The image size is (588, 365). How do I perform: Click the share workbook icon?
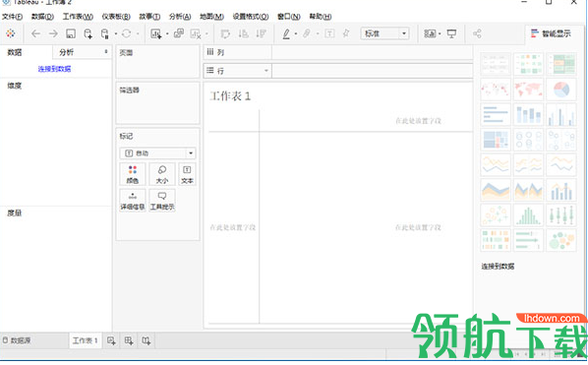pos(477,33)
